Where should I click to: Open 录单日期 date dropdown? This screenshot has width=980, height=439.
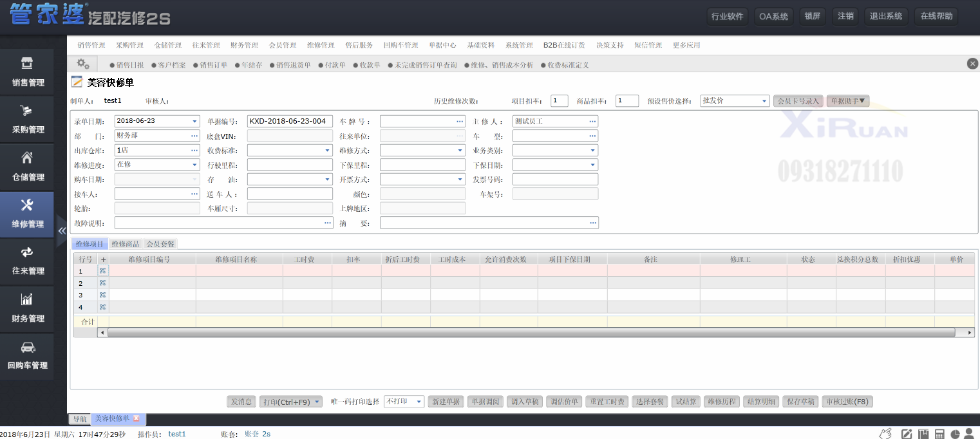point(194,121)
